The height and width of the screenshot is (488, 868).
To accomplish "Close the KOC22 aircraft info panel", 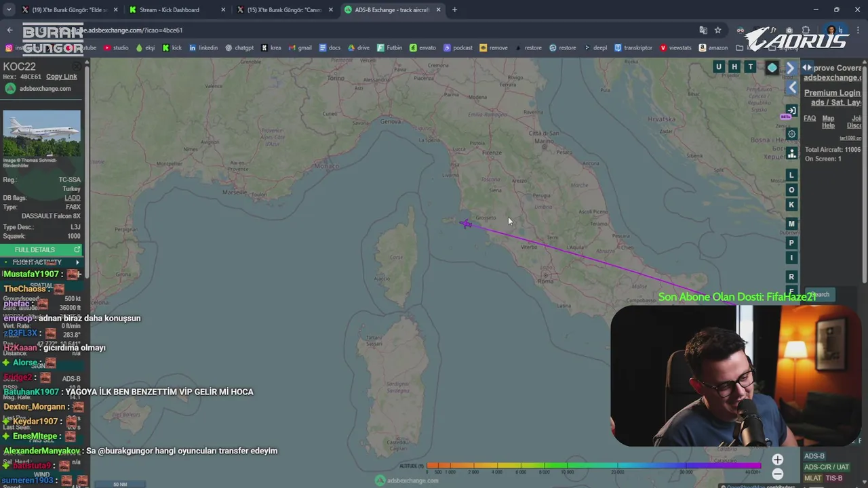I will coord(77,66).
